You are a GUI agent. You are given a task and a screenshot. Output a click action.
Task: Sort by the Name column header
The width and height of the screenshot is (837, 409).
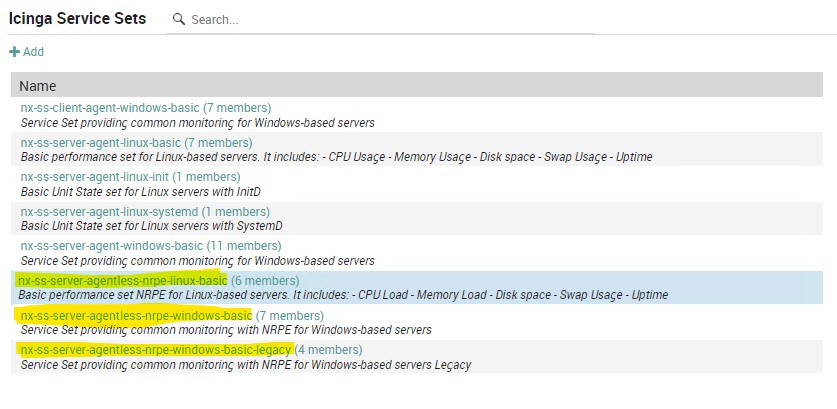click(38, 86)
